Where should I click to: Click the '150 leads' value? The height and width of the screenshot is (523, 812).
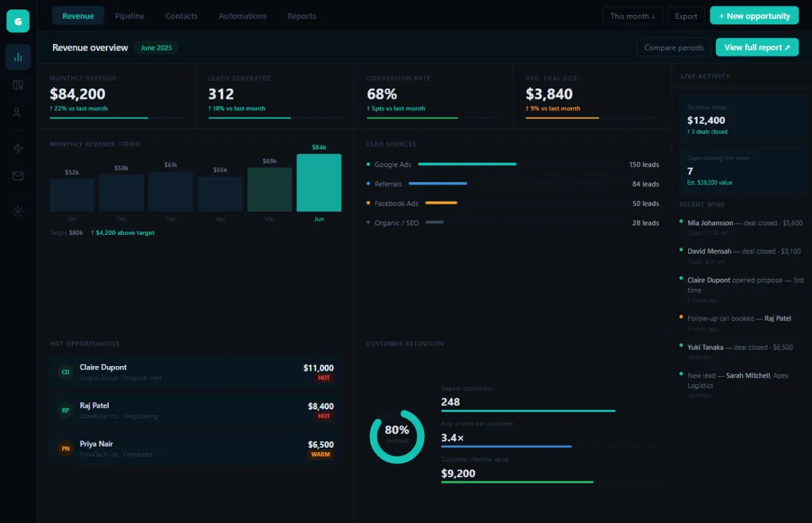coord(644,164)
